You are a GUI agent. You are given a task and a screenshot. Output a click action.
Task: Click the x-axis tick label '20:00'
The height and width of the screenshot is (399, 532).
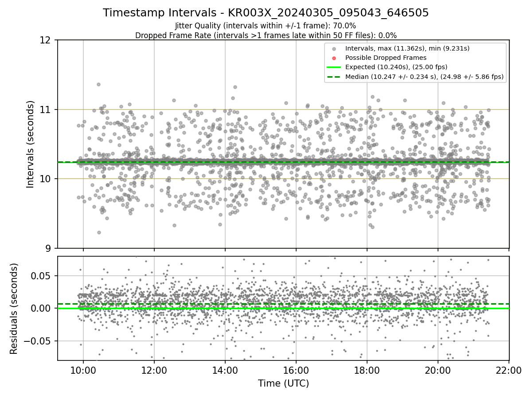tap(438, 370)
